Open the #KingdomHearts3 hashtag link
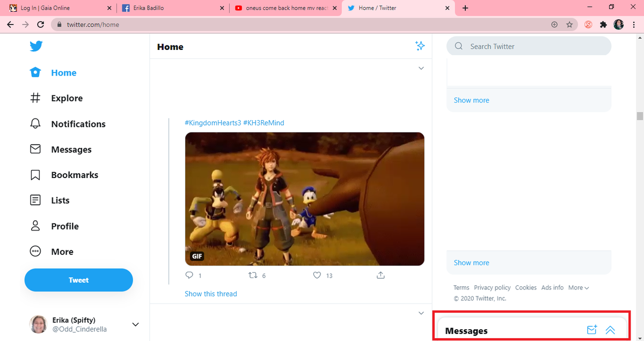The image size is (644, 341). coord(214,123)
